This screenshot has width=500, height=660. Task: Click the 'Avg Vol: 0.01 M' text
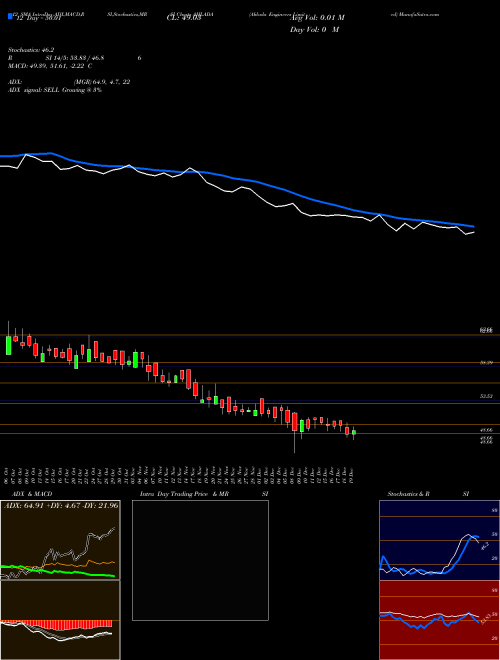coord(317,18)
